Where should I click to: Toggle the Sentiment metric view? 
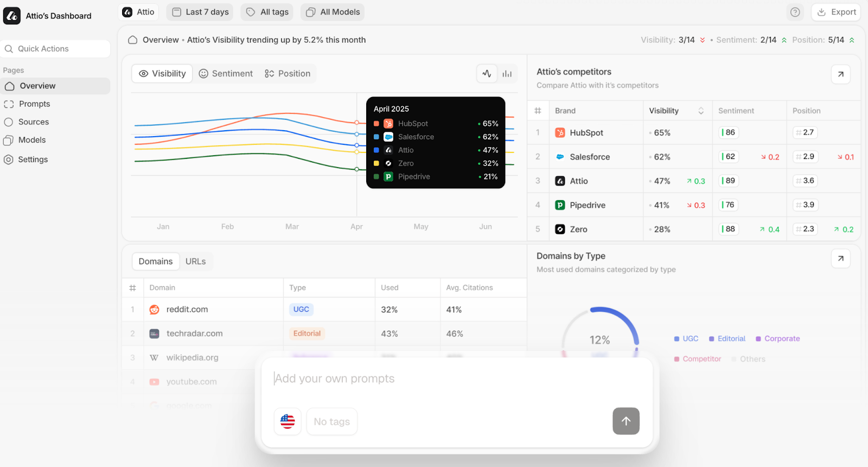[x=226, y=74]
